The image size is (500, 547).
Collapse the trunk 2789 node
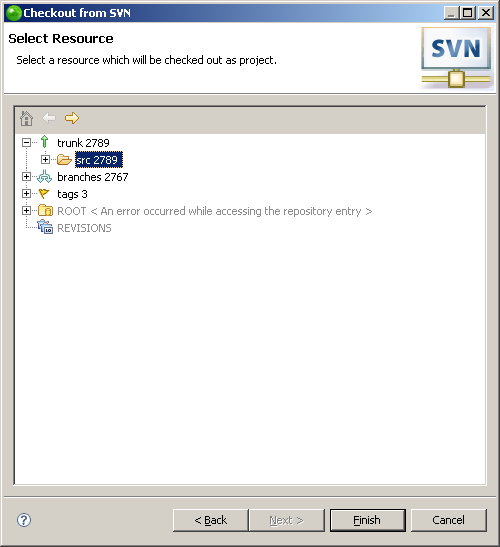pyautogui.click(x=27, y=142)
